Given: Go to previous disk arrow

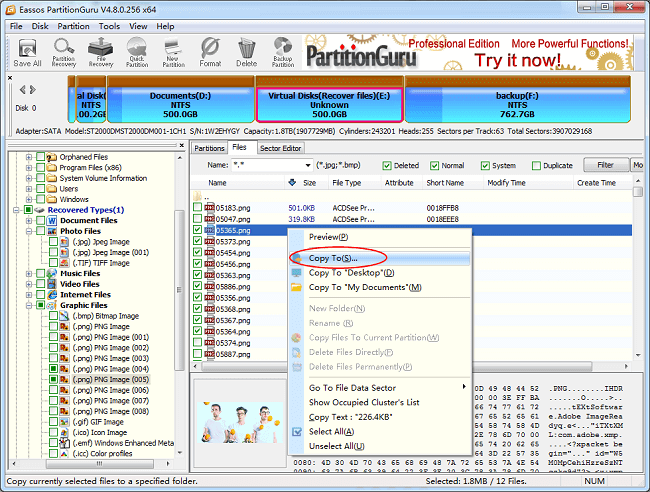Looking at the screenshot, I should pos(22,90).
